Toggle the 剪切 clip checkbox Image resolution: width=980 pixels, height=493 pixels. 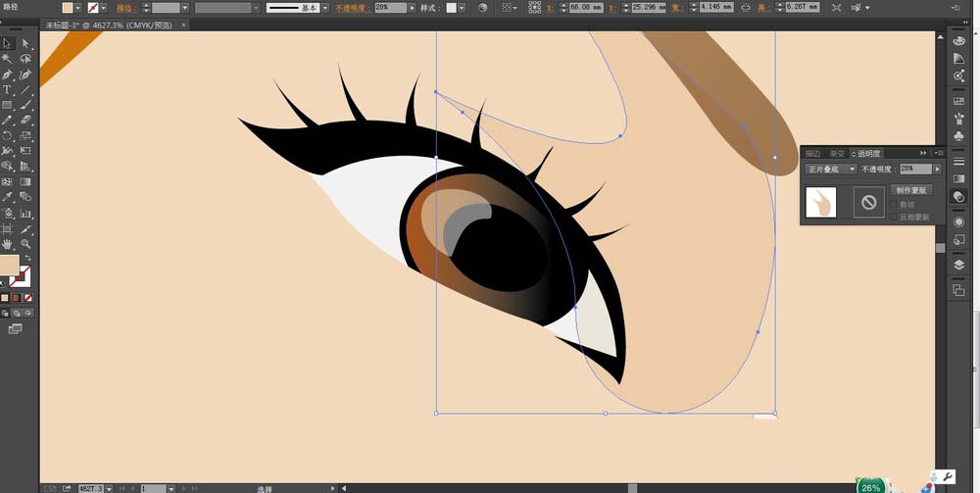tap(894, 204)
